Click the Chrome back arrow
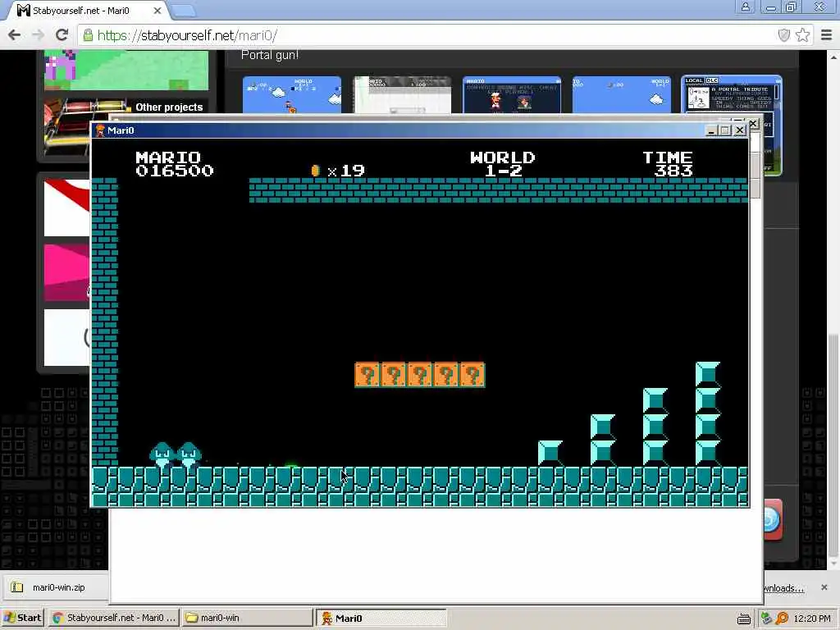840x630 pixels. coord(15,35)
